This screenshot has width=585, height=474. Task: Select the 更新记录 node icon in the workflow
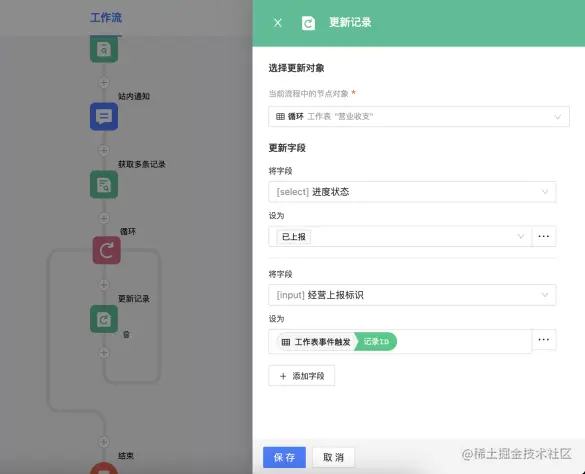(104, 319)
